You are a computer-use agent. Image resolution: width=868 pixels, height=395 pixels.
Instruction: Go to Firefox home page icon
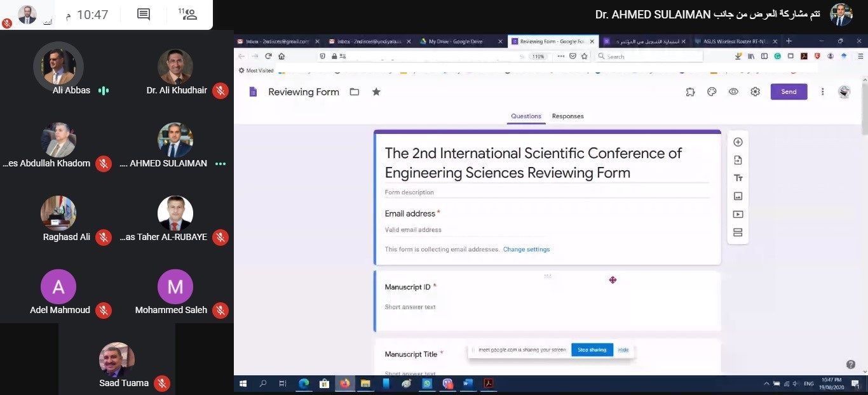pyautogui.click(x=281, y=56)
